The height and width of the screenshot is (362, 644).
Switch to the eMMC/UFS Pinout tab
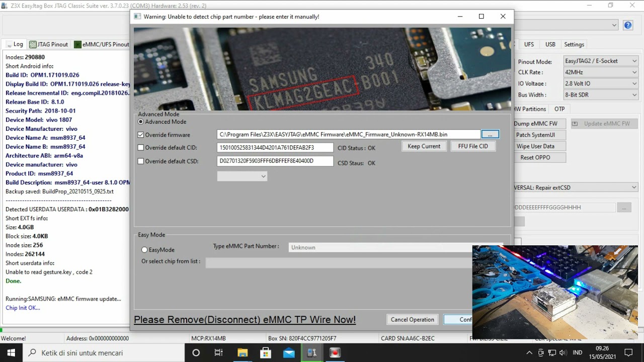[102, 44]
